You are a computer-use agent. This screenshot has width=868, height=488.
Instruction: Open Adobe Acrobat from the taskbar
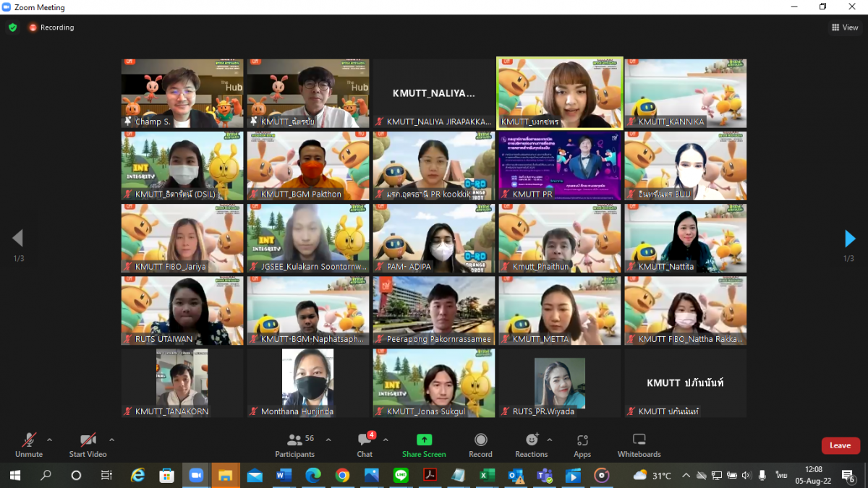[430, 475]
